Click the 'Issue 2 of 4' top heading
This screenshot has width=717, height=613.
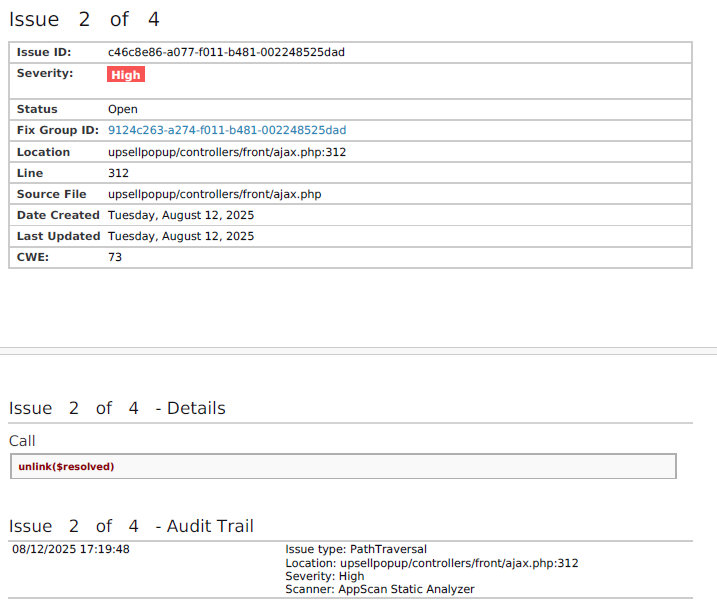84,19
